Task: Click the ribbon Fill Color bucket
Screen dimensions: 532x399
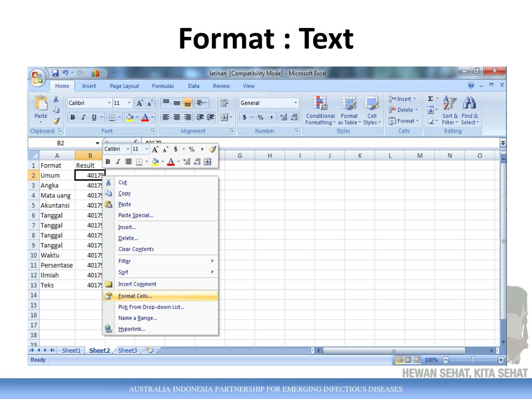Action: 129,117
